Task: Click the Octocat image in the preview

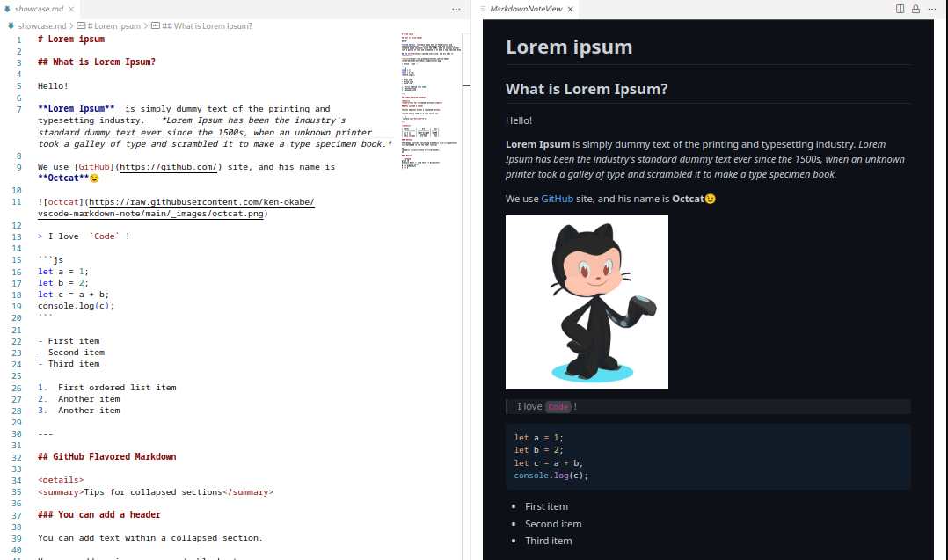Action: [x=587, y=302]
